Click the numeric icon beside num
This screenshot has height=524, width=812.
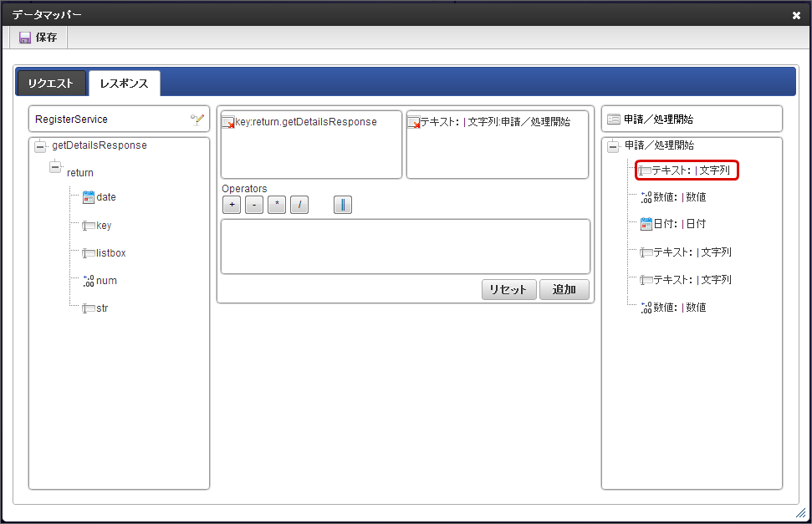pyautogui.click(x=89, y=281)
